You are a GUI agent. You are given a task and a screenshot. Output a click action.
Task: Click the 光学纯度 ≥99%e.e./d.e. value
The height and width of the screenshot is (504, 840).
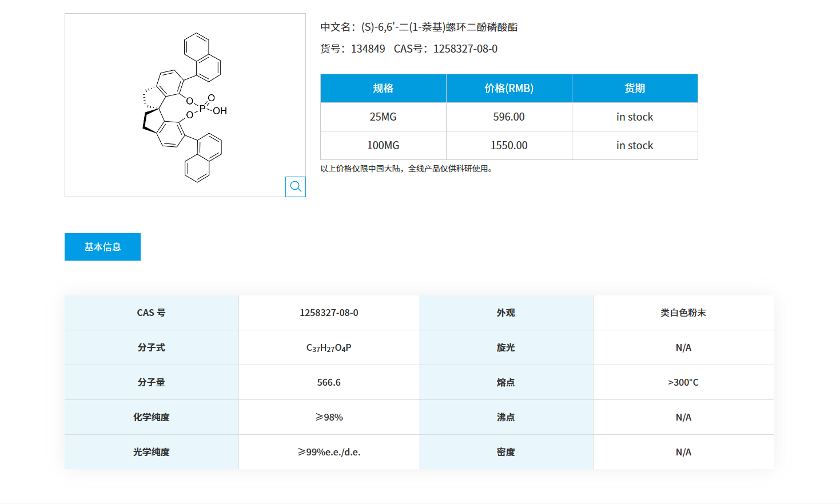click(329, 451)
